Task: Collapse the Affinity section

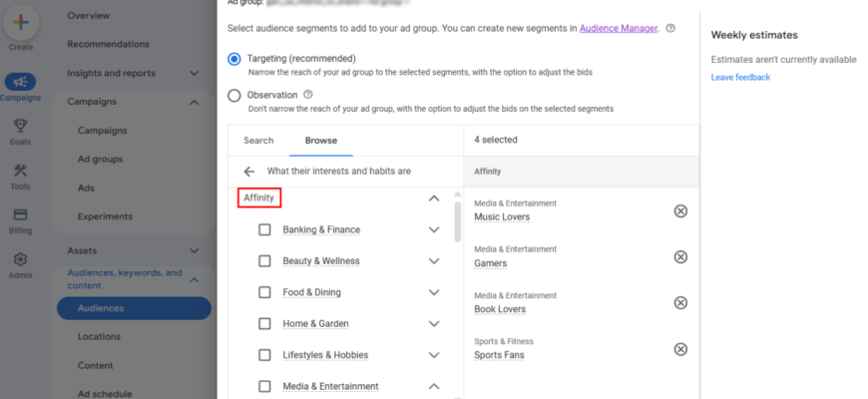Action: tap(434, 199)
